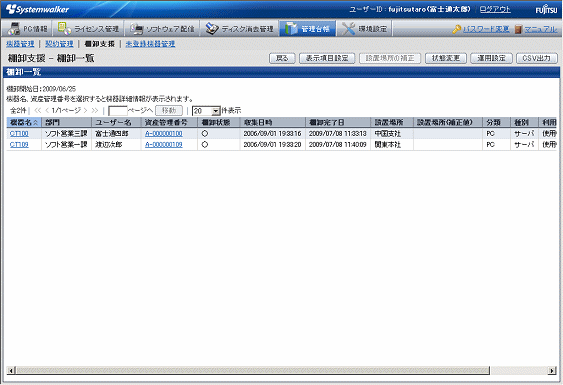Click the ソフト営業三課 department cell
This screenshot has width=563, height=385.
[x=66, y=134]
